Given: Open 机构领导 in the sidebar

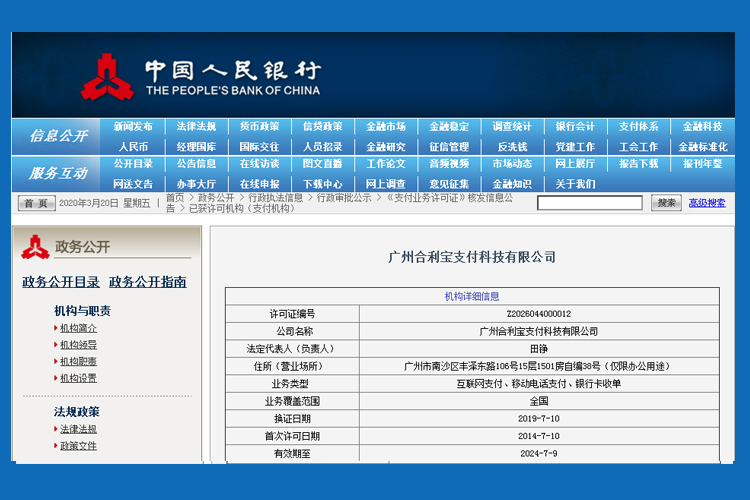Looking at the screenshot, I should 78,345.
